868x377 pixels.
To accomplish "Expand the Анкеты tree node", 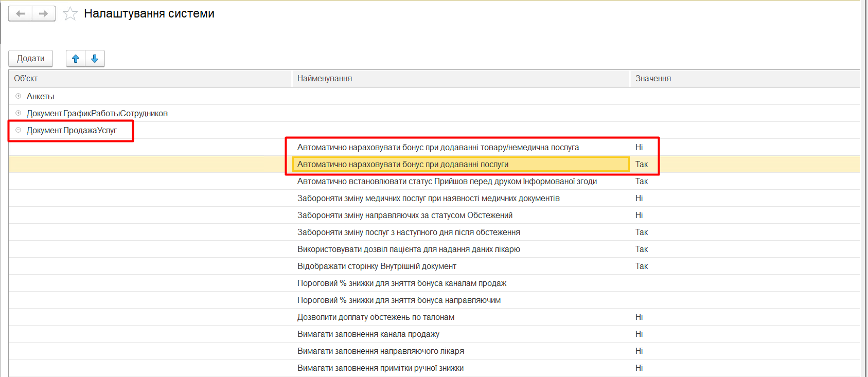I will click(x=19, y=96).
